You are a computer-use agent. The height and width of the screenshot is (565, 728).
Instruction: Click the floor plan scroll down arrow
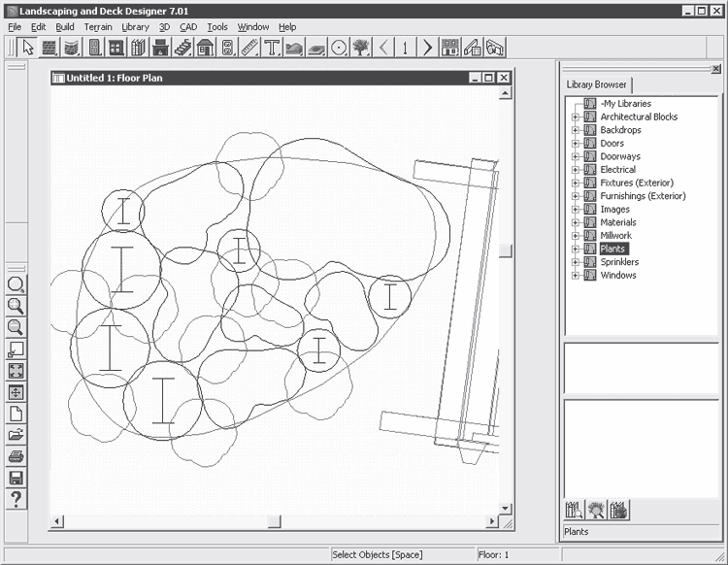[505, 509]
